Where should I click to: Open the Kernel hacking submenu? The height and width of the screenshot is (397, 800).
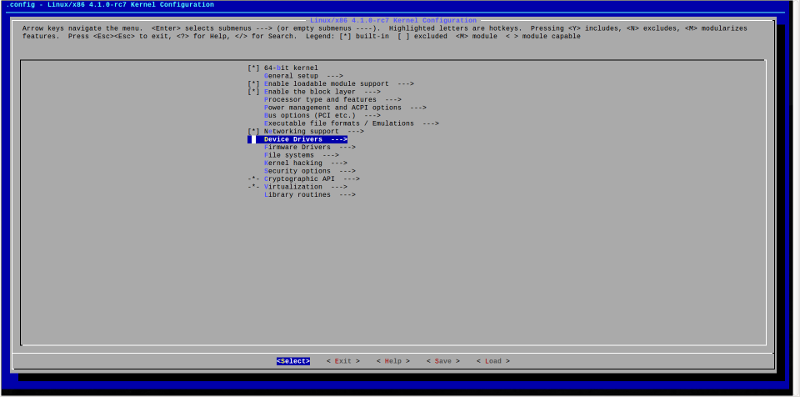(x=306, y=163)
